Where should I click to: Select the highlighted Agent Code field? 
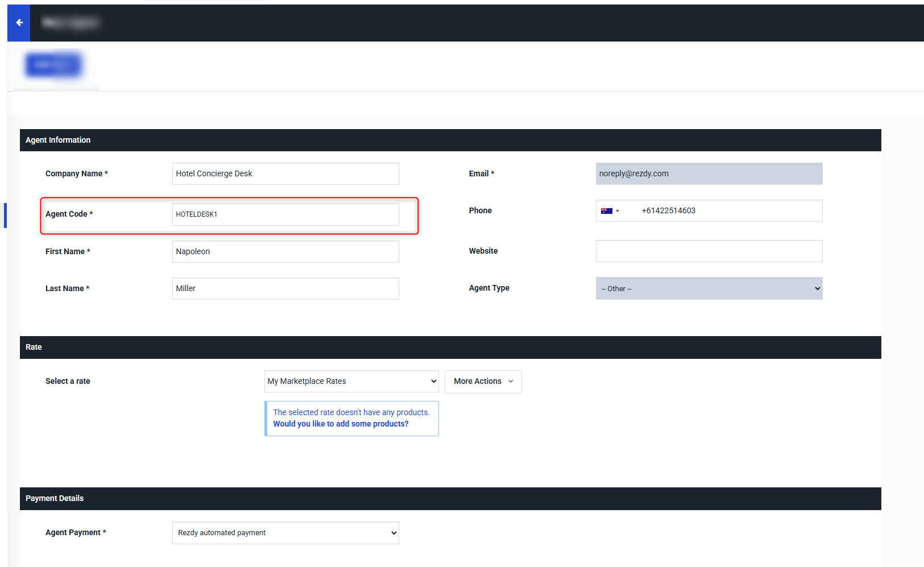285,214
